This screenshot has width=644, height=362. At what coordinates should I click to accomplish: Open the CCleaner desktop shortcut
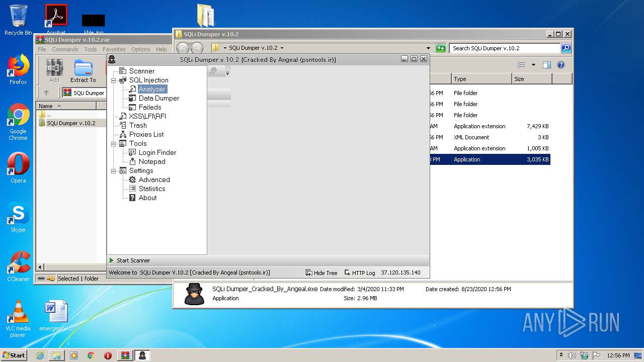tap(18, 267)
